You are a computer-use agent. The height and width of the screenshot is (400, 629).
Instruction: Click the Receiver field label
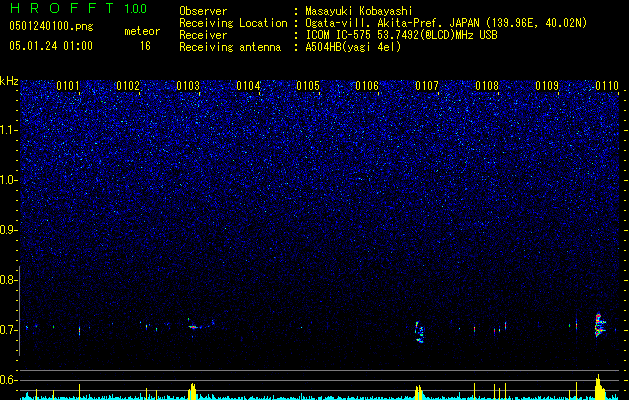coord(203,35)
